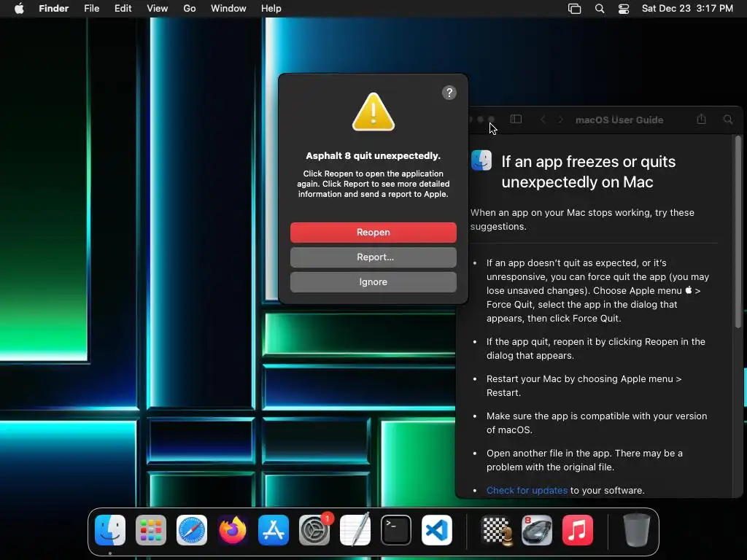Open Spotlight search in menu bar
Screen dimensions: 747x560
coord(600,9)
